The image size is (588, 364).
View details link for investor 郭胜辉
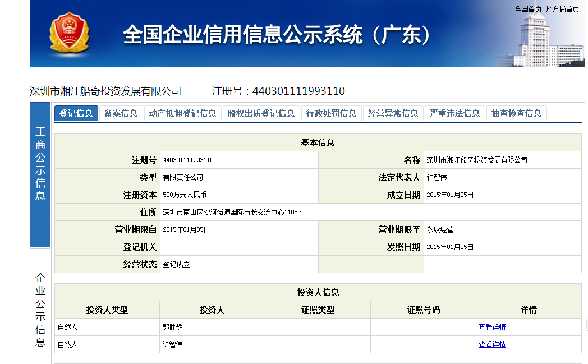point(493,327)
